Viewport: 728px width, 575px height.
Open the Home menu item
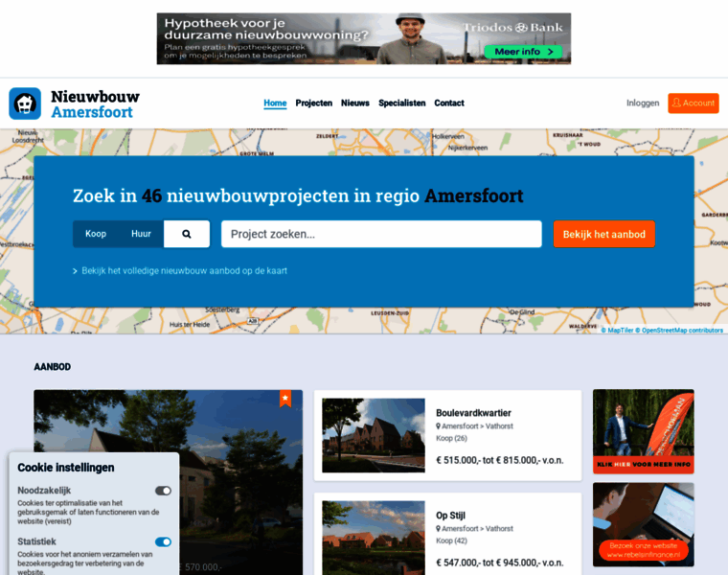point(275,103)
